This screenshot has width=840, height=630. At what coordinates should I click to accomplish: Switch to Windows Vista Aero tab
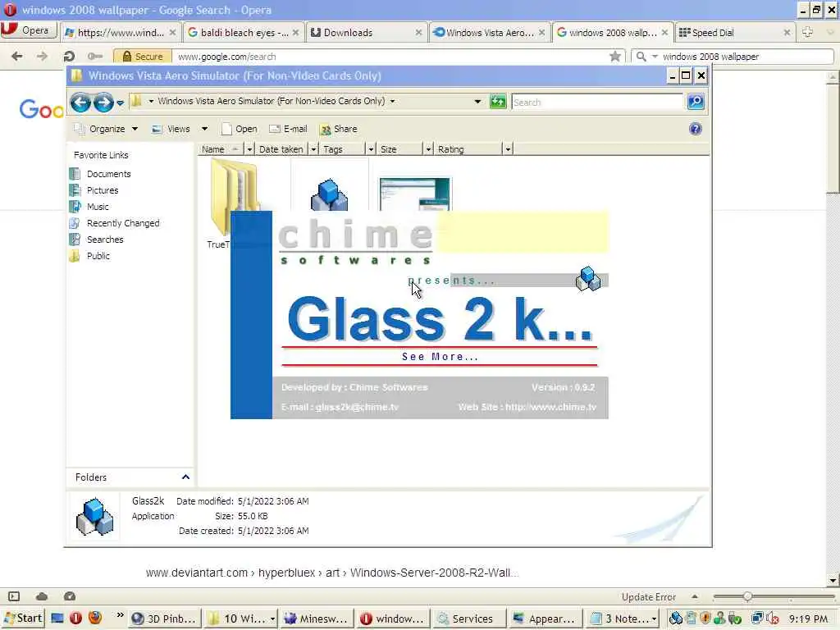[x=490, y=32]
